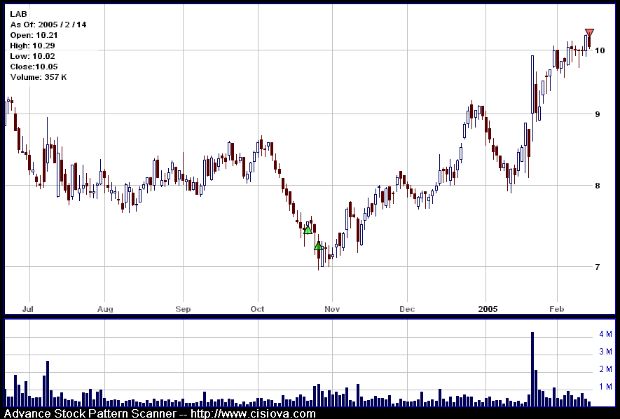Click the Dec month axis label
The height and width of the screenshot is (419, 620).
point(407,309)
